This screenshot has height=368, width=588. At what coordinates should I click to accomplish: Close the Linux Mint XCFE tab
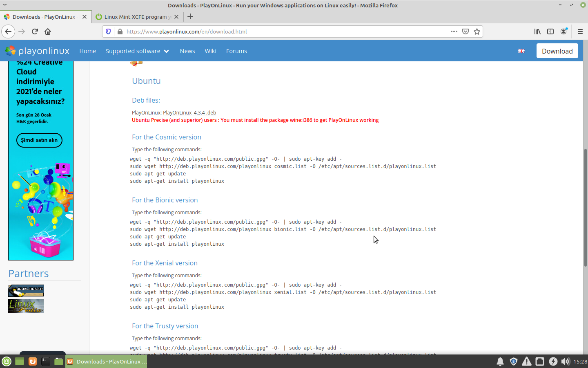176,17
